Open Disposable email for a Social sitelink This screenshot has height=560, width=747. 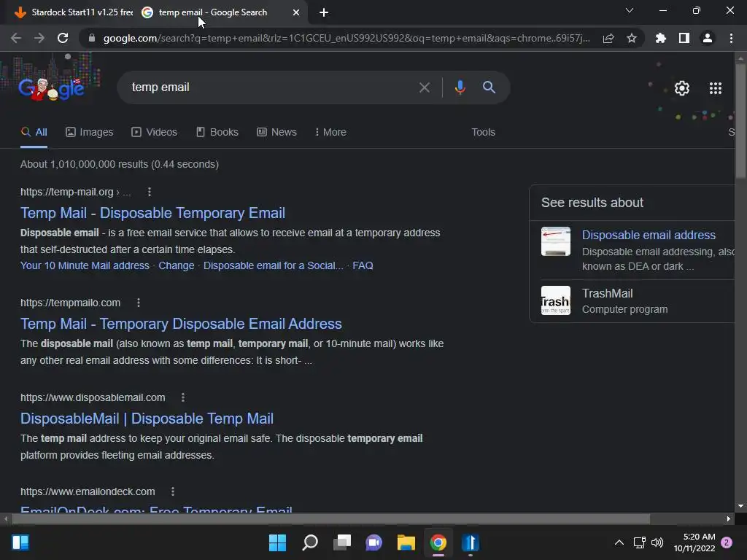pos(273,265)
